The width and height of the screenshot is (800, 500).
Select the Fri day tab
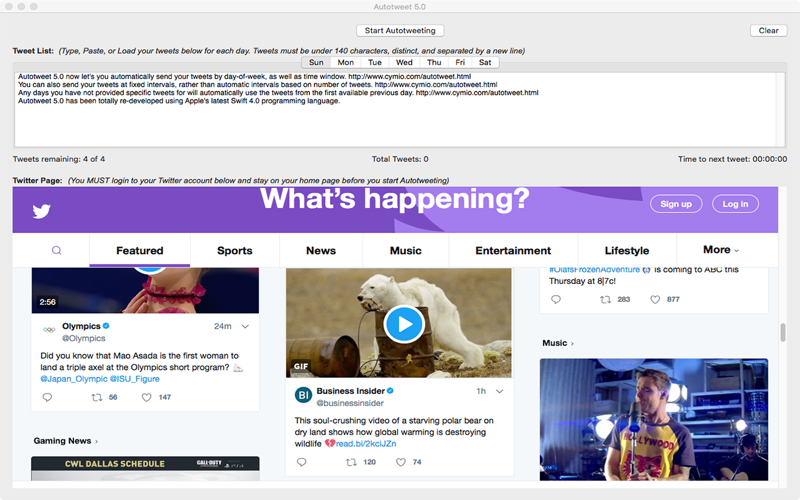point(460,62)
